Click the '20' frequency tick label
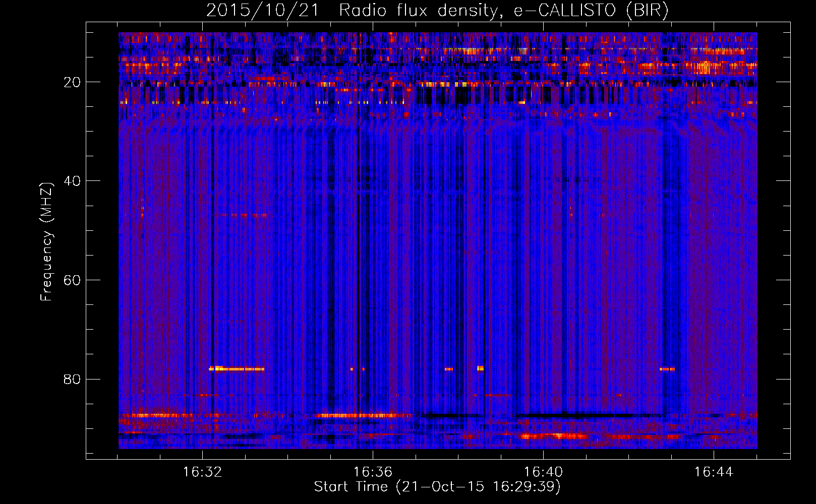 [73, 82]
